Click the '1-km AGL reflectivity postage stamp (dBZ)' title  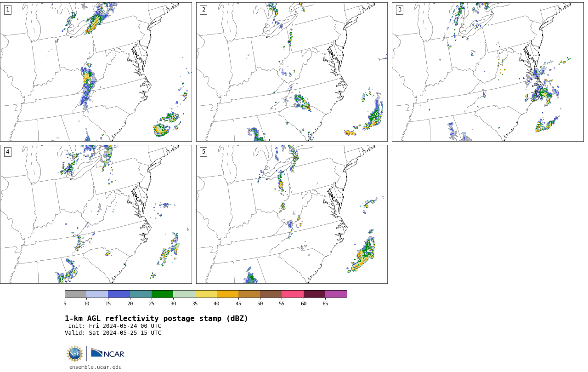pos(156,319)
